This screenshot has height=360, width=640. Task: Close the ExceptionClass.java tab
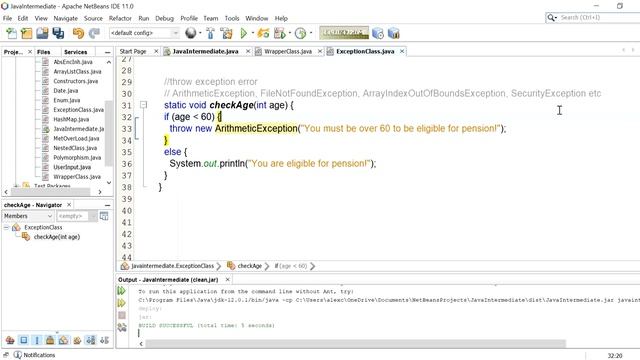click(402, 51)
